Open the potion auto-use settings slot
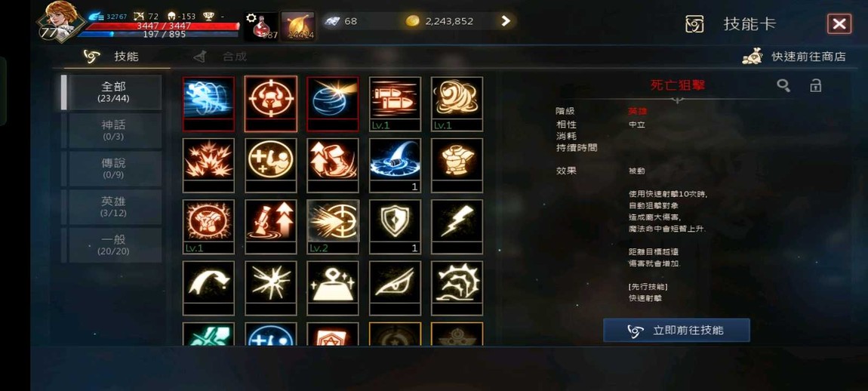 261,26
